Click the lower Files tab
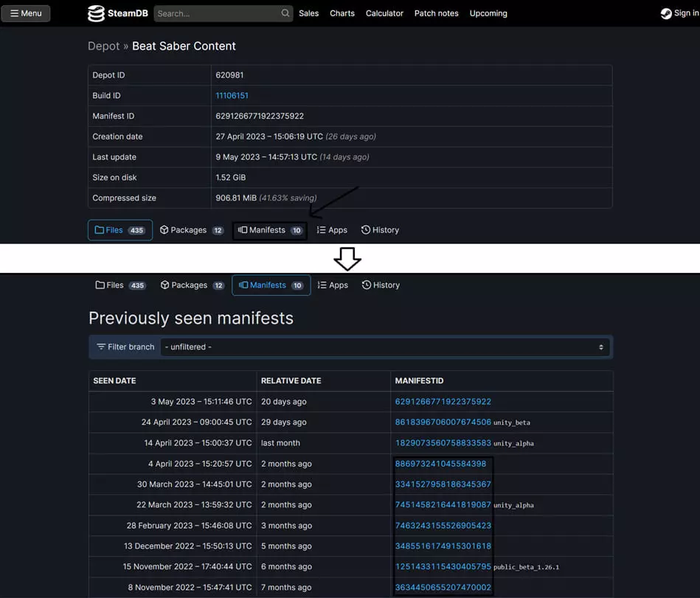700x598 pixels. coord(120,285)
